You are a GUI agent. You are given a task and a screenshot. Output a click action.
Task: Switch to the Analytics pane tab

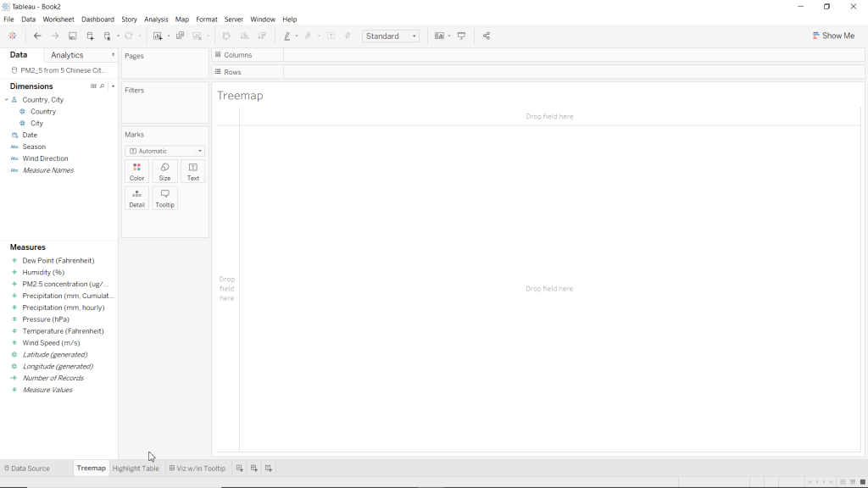(x=68, y=55)
